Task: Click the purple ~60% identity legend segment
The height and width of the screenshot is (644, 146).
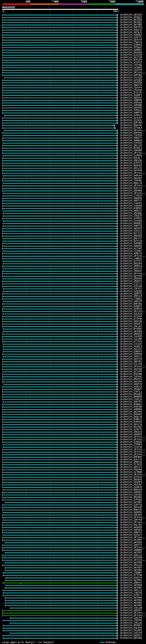Action: click(73, 4)
